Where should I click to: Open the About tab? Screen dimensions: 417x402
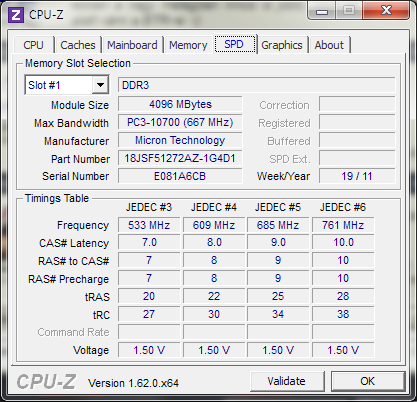pyautogui.click(x=329, y=45)
